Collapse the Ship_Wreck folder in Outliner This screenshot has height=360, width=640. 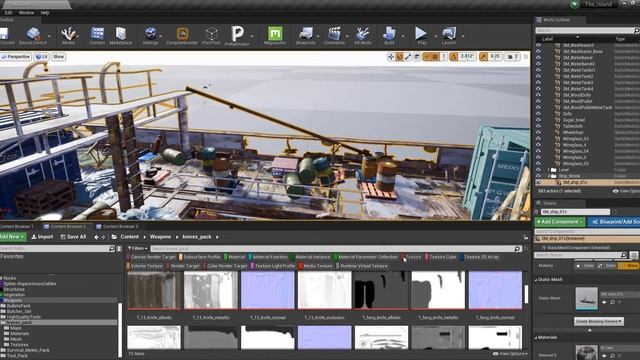(549, 176)
